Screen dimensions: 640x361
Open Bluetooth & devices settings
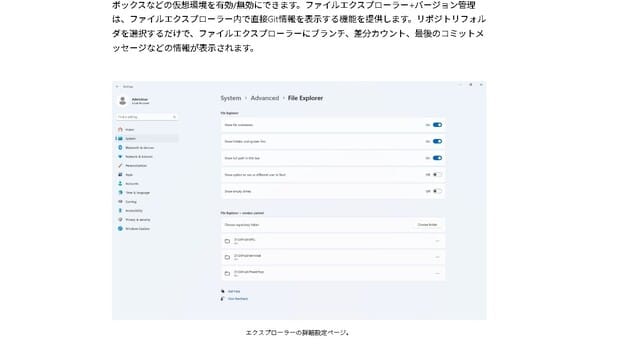click(x=136, y=147)
